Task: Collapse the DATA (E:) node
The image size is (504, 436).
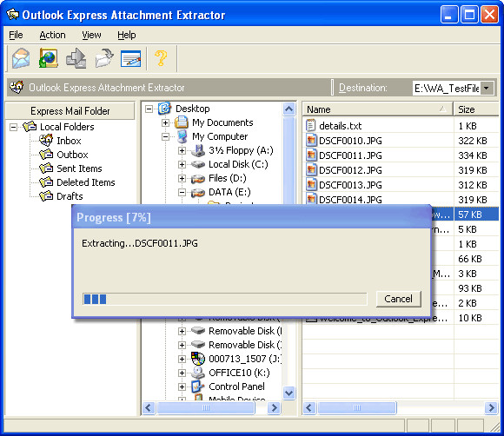Action: pyautogui.click(x=182, y=192)
